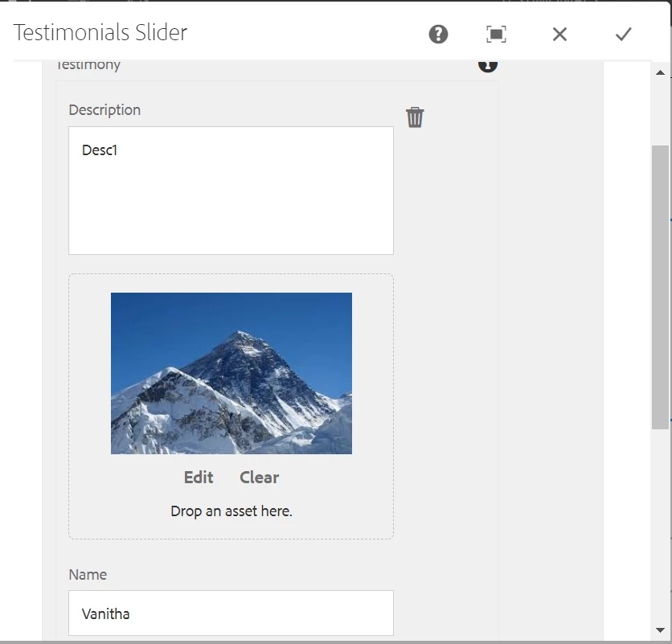Click the 'Drop an asset here.' text

(x=232, y=511)
